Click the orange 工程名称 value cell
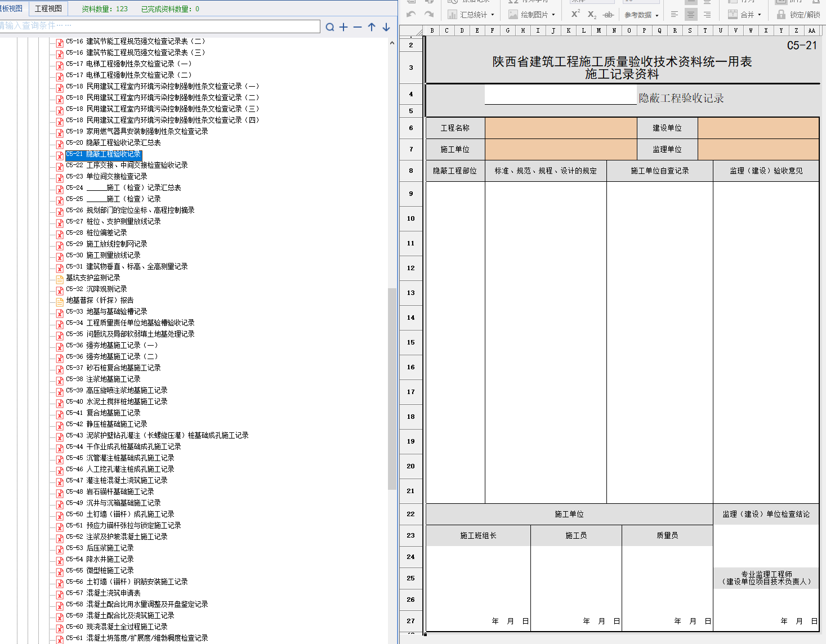 [561, 128]
